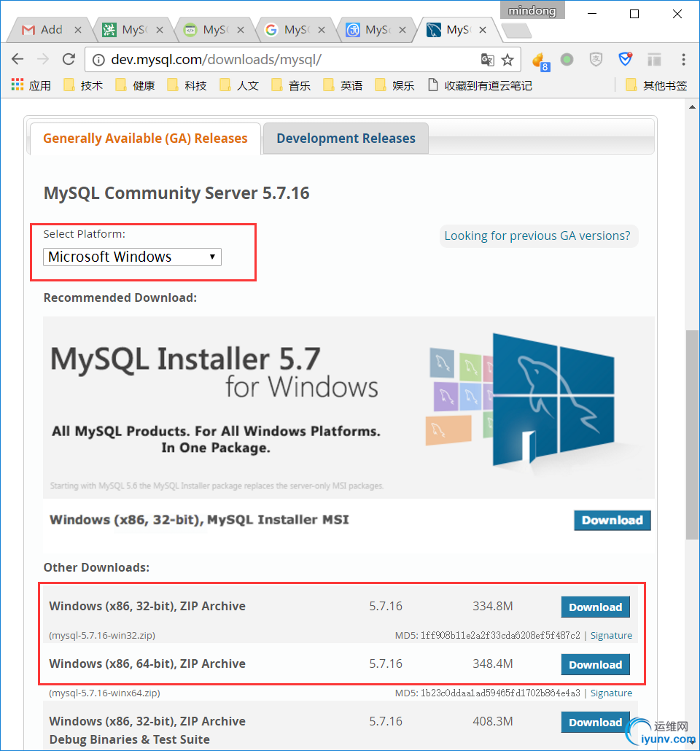Viewport: 700px width, 751px height.
Task: Click the 'Other Downloads:' label
Action: click(x=96, y=567)
